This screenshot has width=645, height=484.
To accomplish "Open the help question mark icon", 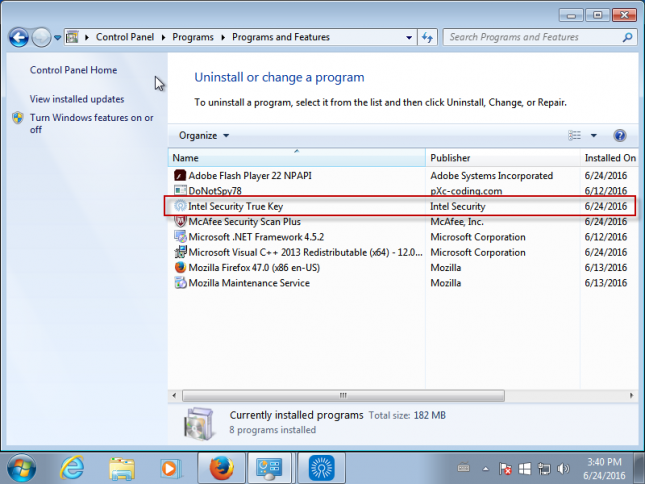I will pyautogui.click(x=619, y=135).
